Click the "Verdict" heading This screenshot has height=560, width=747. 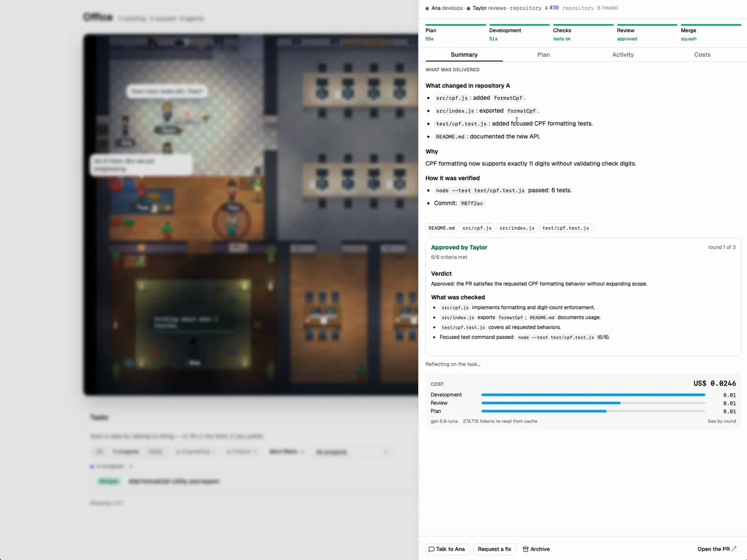(x=441, y=274)
